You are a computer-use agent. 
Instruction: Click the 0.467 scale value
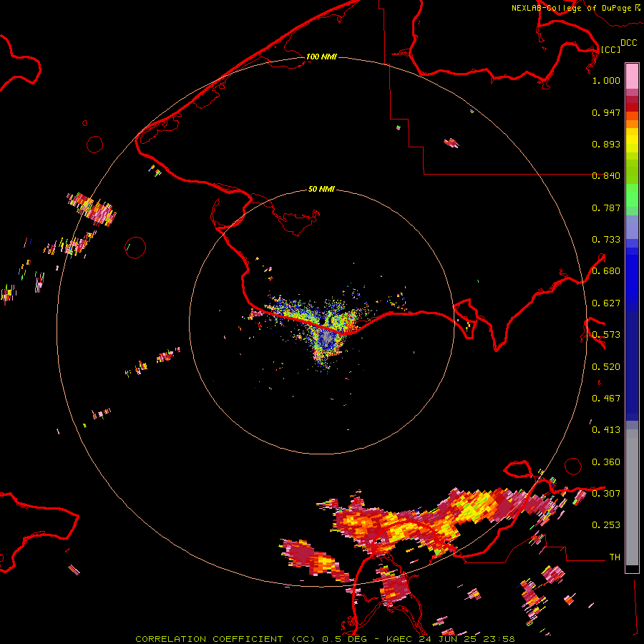(x=606, y=399)
